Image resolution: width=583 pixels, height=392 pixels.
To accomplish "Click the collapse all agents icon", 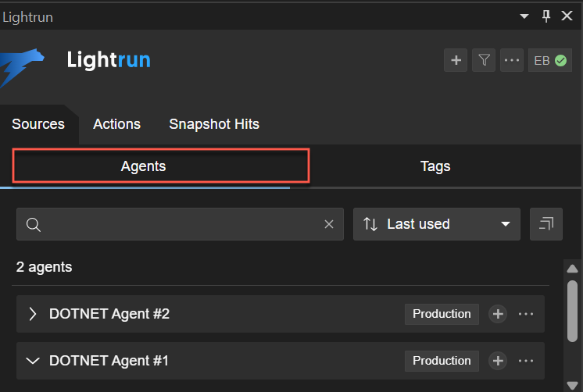I will pyautogui.click(x=545, y=224).
